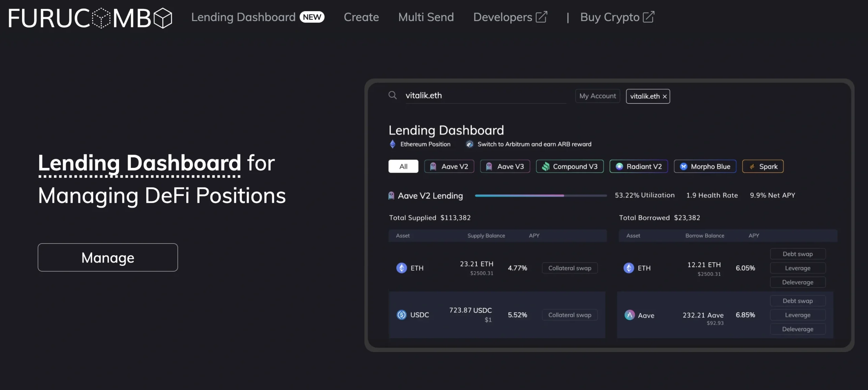Click the Furucombo logo

pyautogui.click(x=90, y=18)
